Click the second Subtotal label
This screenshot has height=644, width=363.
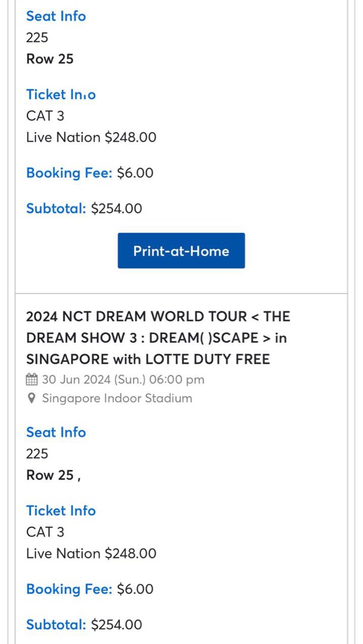[56, 624]
